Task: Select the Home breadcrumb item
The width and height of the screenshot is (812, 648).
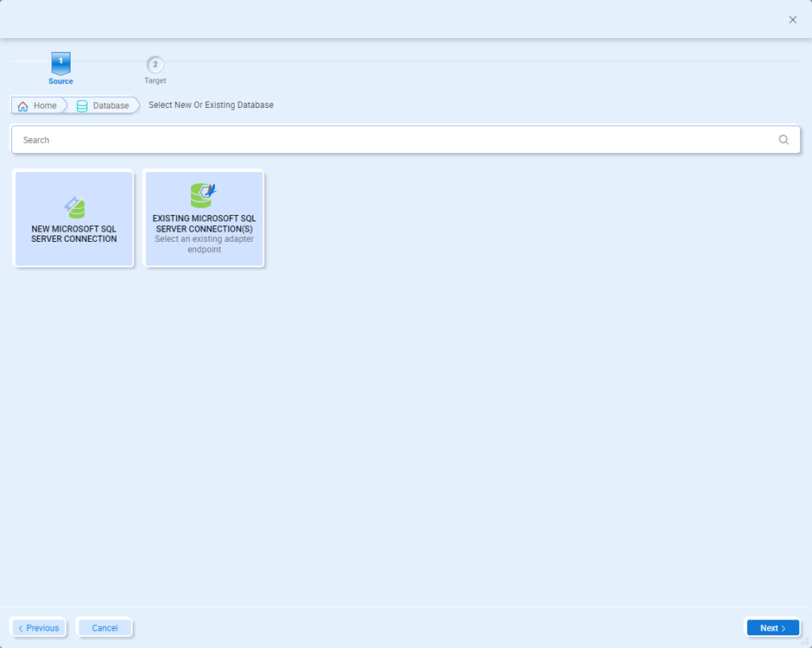Action: 44,105
